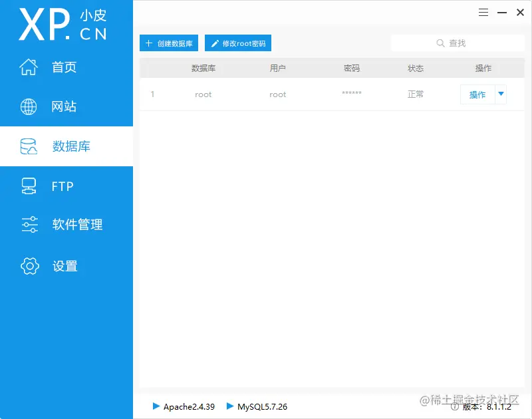Click the 设置 gear icon
The image size is (532, 419).
pos(30,266)
